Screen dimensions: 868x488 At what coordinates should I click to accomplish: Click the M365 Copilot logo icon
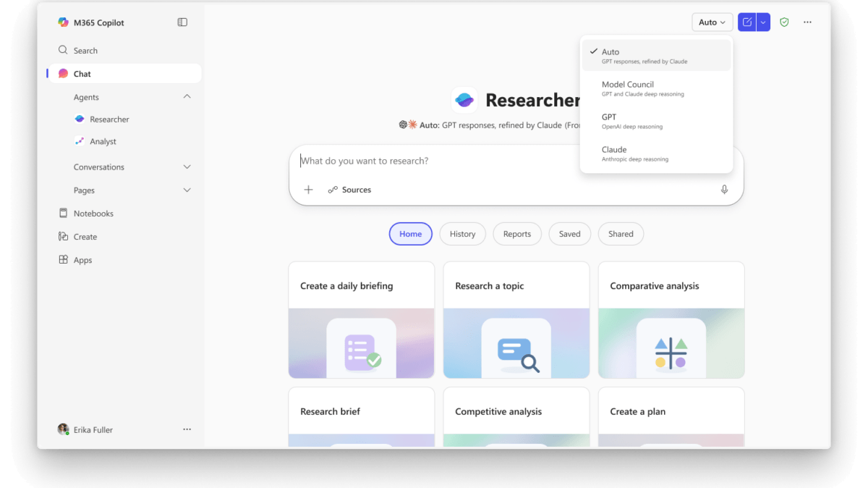[x=64, y=22]
